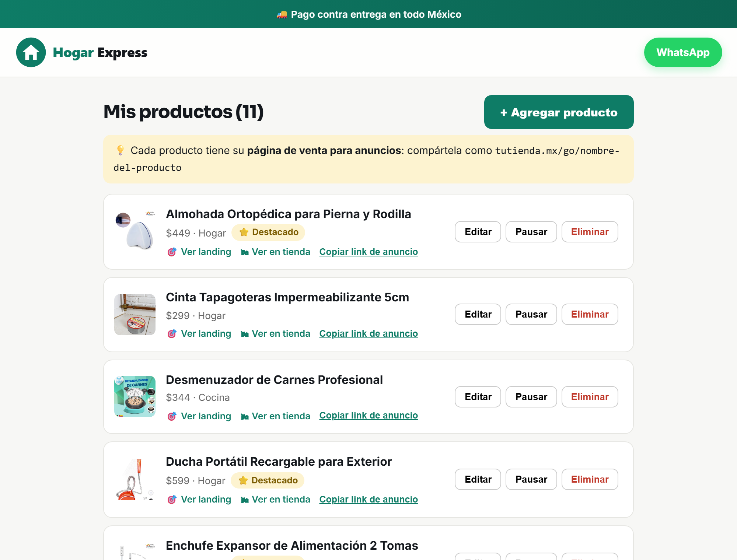Select the Desmenuzador de Carnes Profesional title
Viewport: 737px width, 560px height.
(274, 380)
